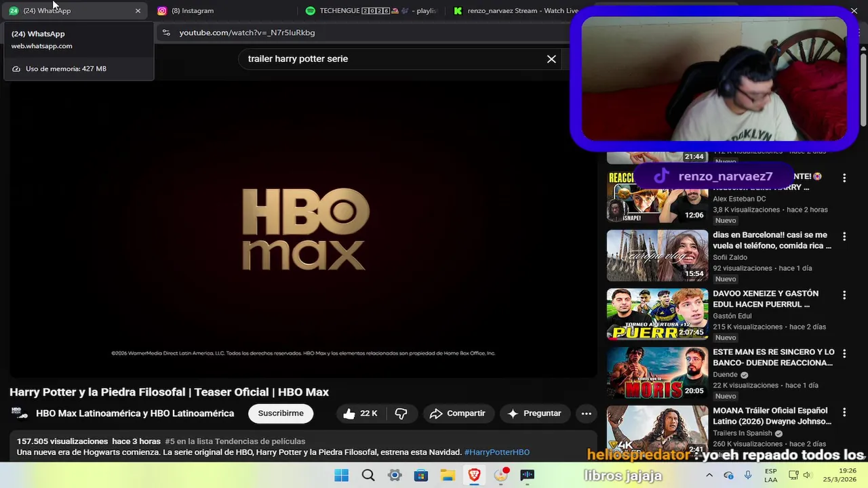Viewport: 868px width, 488px height.
Task: Click the cloud sync tray icon
Action: [x=728, y=475]
